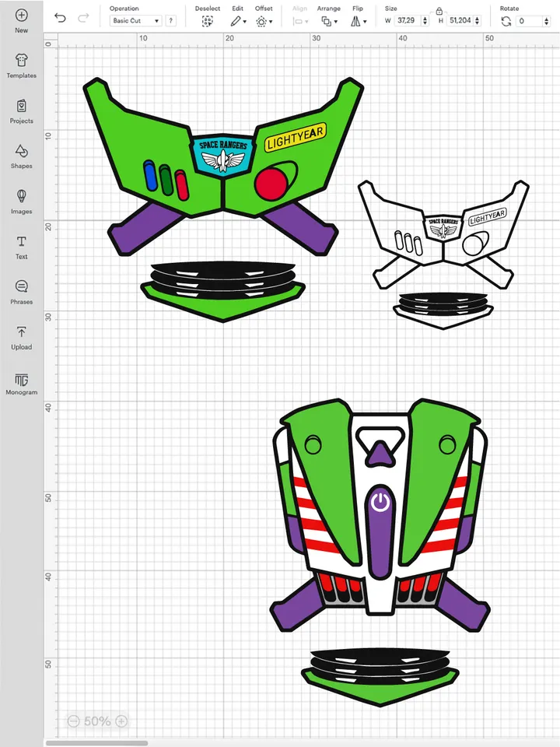Image resolution: width=560 pixels, height=747 pixels.
Task: Click the greyed-out Redo arrow
Action: coord(83,18)
